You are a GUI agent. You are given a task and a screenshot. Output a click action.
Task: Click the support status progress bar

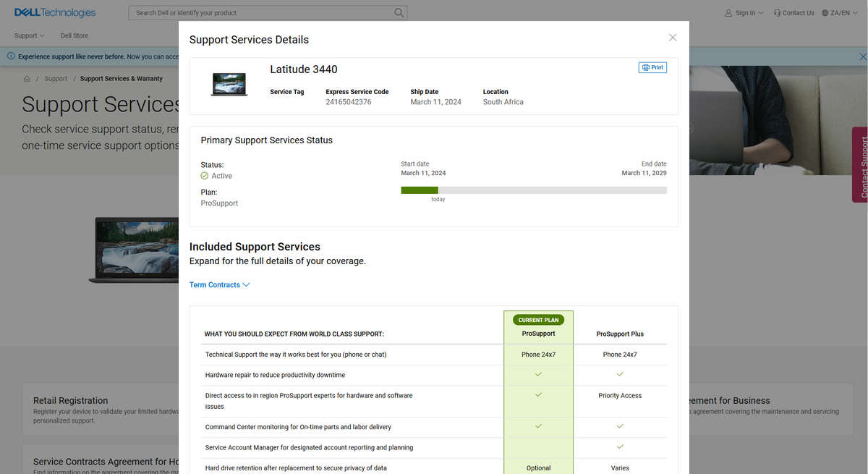534,190
